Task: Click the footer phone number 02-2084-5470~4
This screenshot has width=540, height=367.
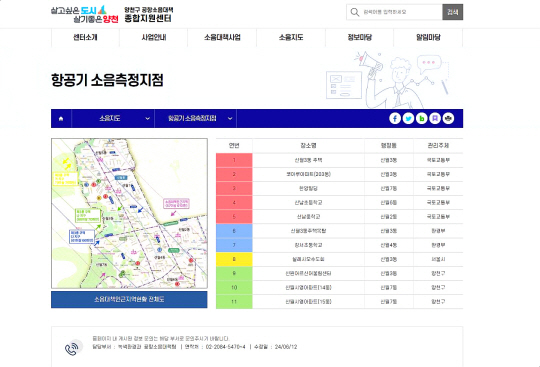Action: click(x=226, y=347)
